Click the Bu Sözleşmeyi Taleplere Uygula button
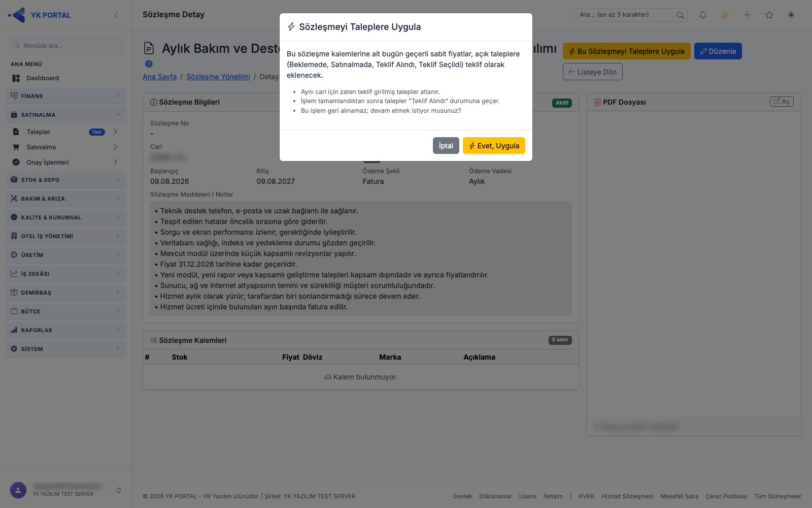Image resolution: width=812 pixels, height=508 pixels. (x=626, y=51)
